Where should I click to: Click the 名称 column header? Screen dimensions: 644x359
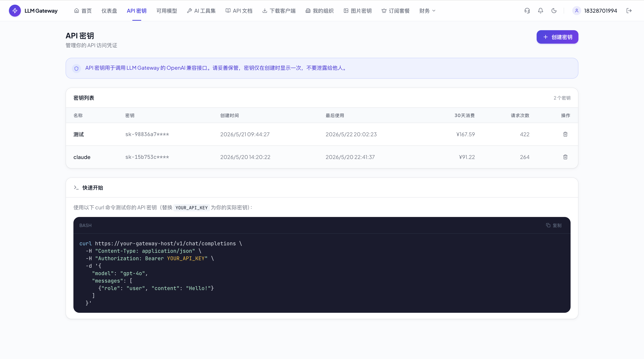[x=78, y=116]
